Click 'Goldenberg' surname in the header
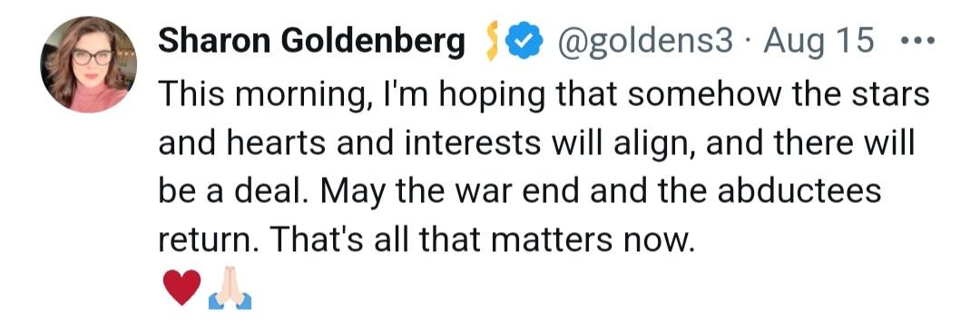Image resolution: width=980 pixels, height=330 pixels. point(373,44)
